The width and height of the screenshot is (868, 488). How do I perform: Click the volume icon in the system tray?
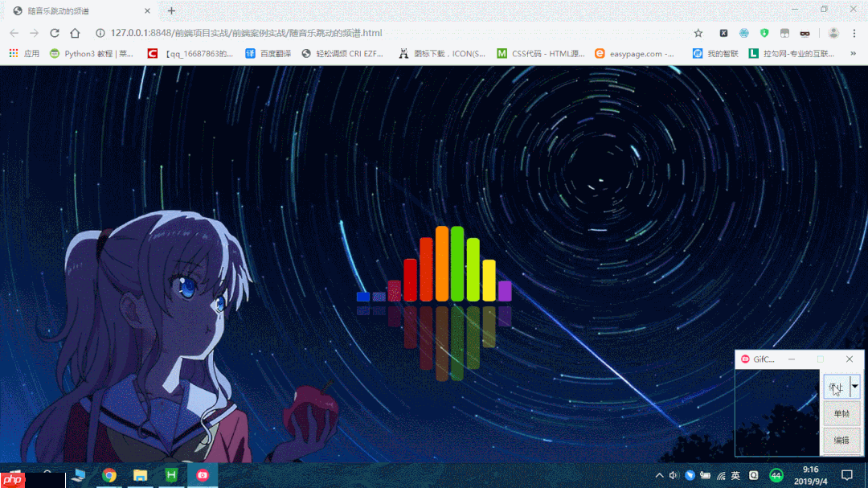pos(673,474)
